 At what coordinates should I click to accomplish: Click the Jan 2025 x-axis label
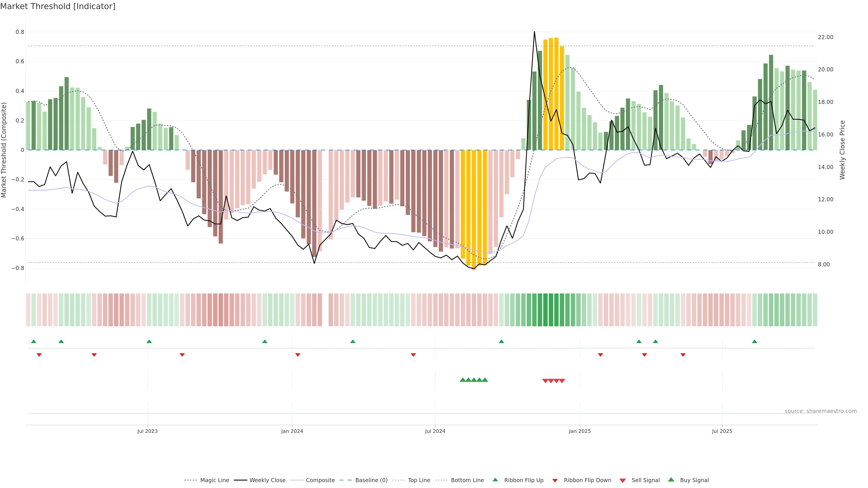pos(580,431)
